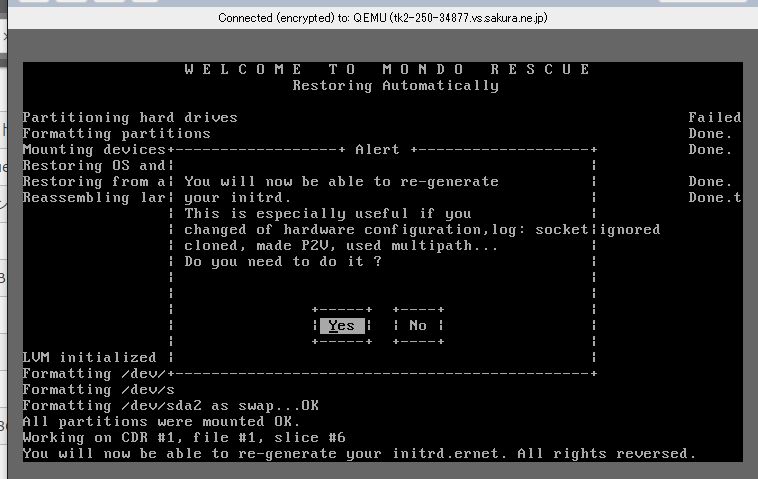Viewport: 758px width, 479px height.
Task: Click the VNC title bar showing QEMU connection
Action: (x=382, y=18)
